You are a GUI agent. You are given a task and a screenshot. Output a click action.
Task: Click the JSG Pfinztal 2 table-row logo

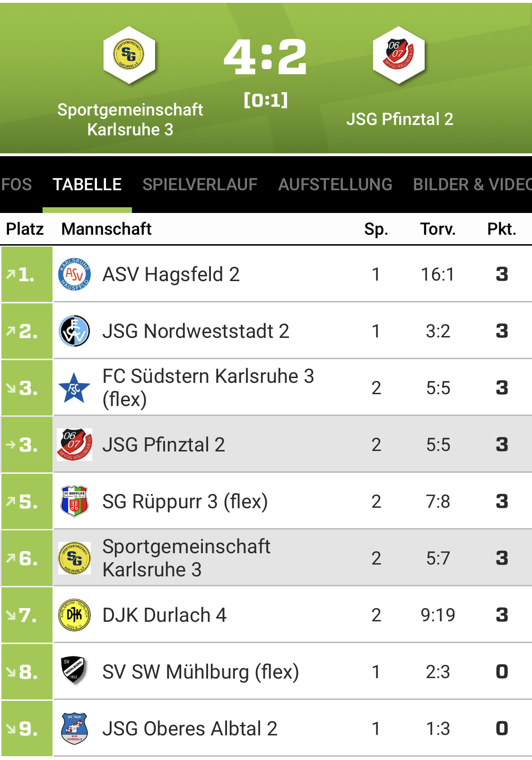coord(74,444)
